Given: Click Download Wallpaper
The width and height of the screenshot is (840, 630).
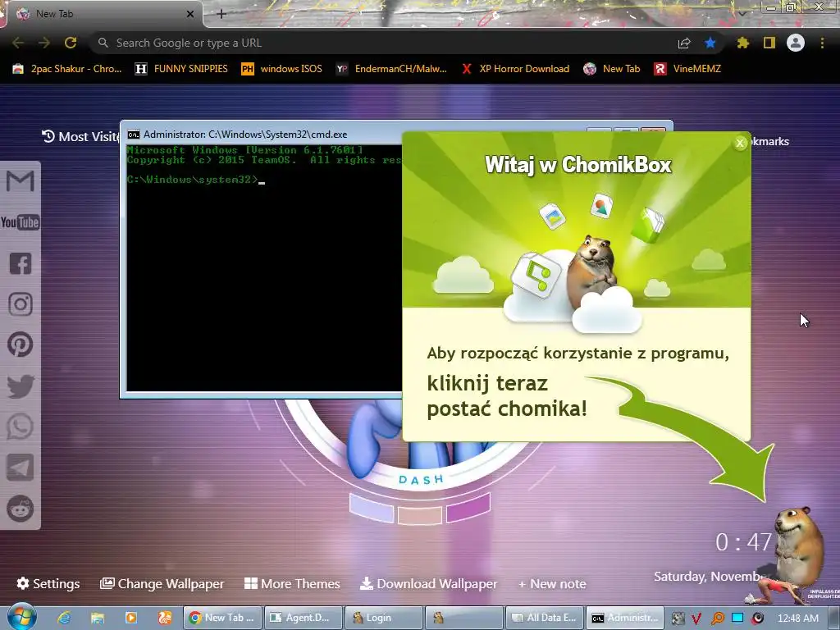Looking at the screenshot, I should 428,583.
